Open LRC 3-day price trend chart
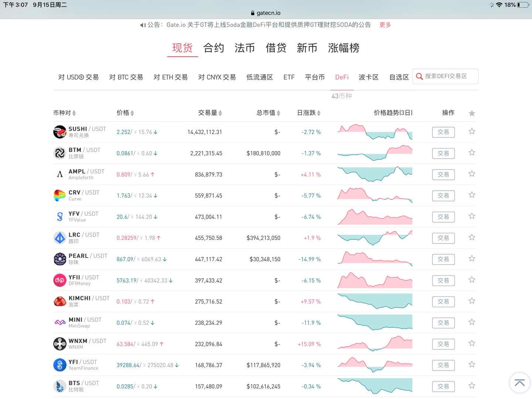532x399 pixels. (x=375, y=238)
